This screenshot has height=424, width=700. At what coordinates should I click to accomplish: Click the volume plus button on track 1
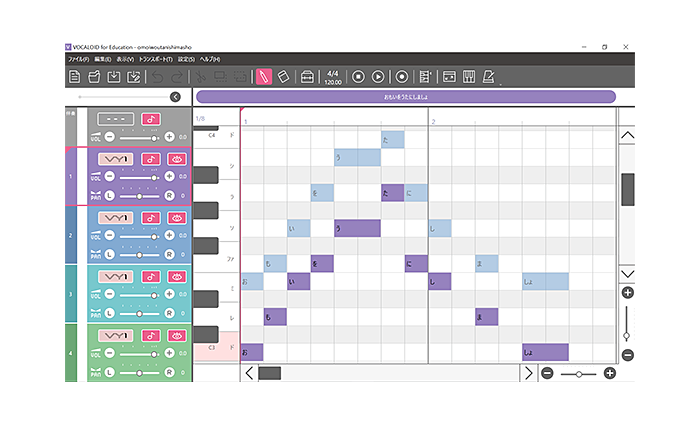[170, 177]
